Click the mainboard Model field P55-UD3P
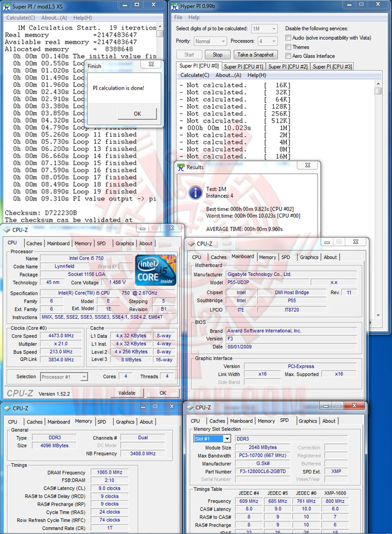This screenshot has height=534, width=392. click(x=268, y=282)
